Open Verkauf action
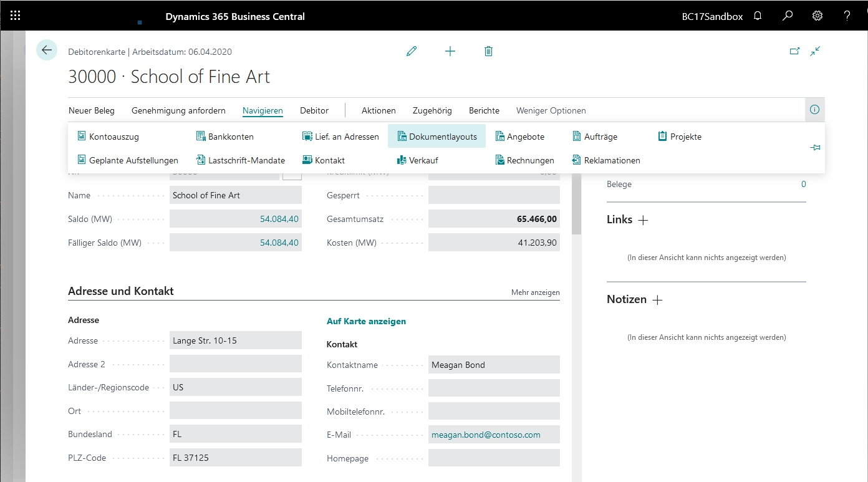The height and width of the screenshot is (482, 868). 417,160
